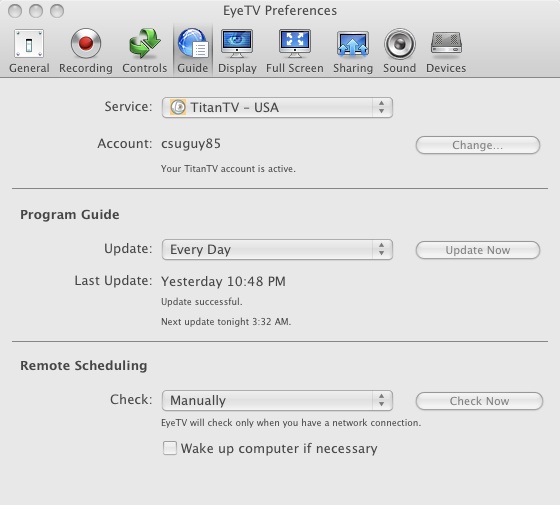Click the Remote Scheduling section heading
The image size is (560, 505).
(84, 365)
